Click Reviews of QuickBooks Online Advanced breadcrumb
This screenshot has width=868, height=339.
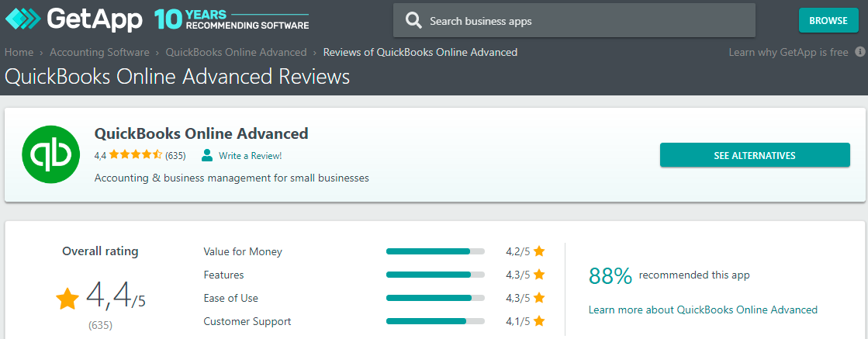[x=420, y=52]
